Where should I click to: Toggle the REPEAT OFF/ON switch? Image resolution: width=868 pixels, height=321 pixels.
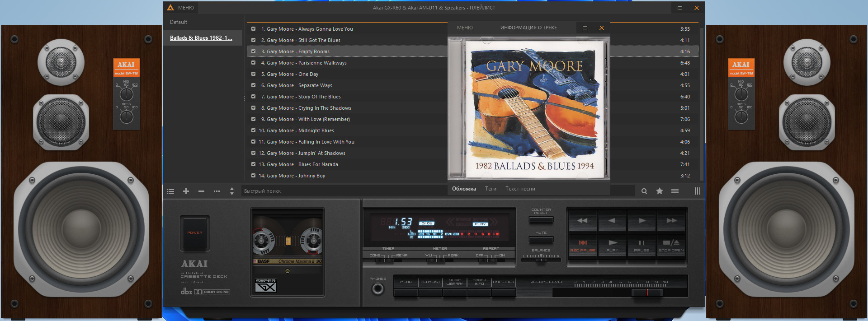pyautogui.click(x=487, y=260)
